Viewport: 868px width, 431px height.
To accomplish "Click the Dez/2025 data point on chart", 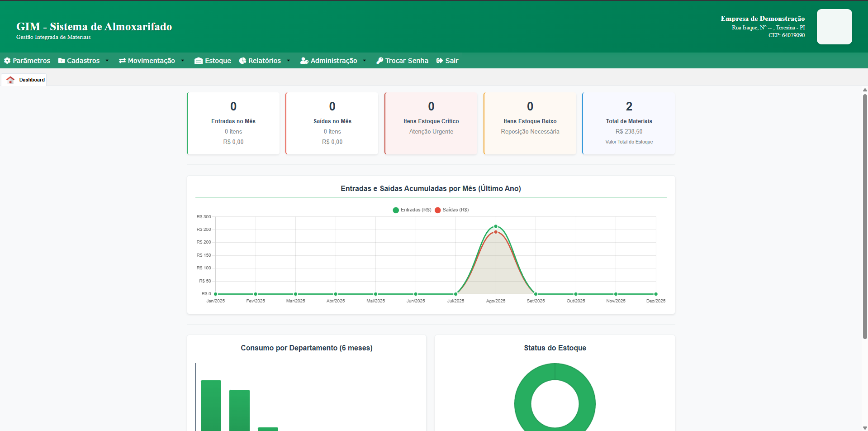I will (x=656, y=294).
